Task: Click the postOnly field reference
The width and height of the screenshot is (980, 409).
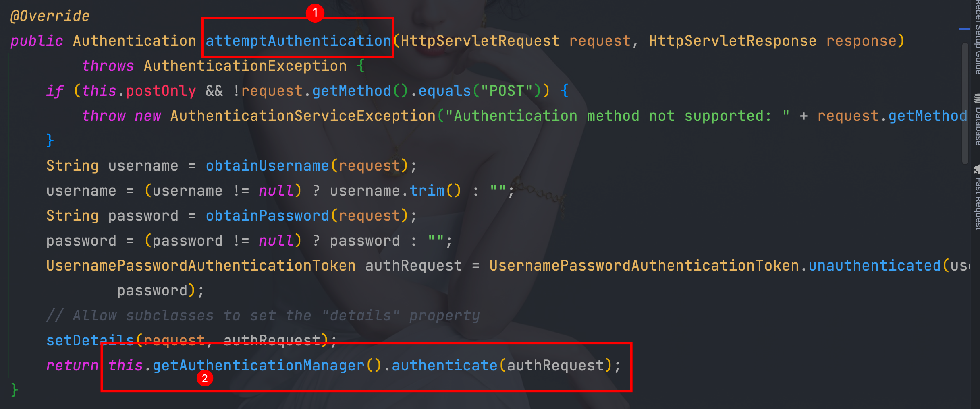Action: [x=161, y=91]
